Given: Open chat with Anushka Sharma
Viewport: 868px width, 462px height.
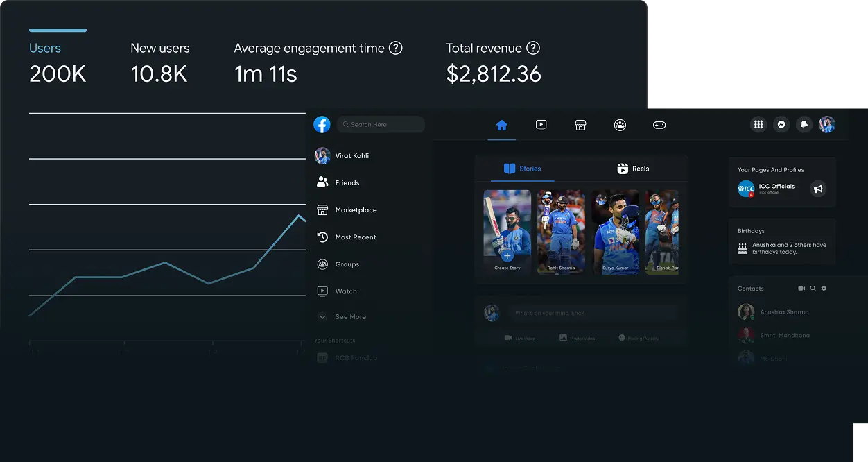Looking at the screenshot, I should (x=785, y=312).
